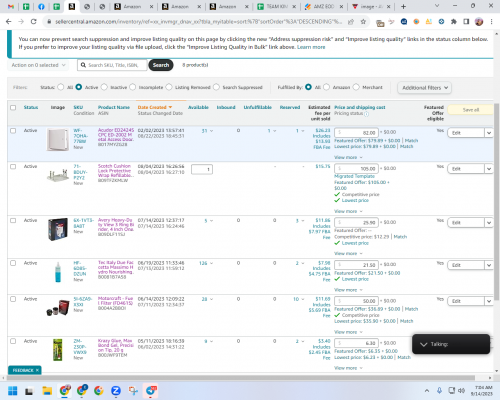The height and width of the screenshot is (400, 500).
Task: Tick the checkbox for Acudor access door row
Action: (13, 131)
